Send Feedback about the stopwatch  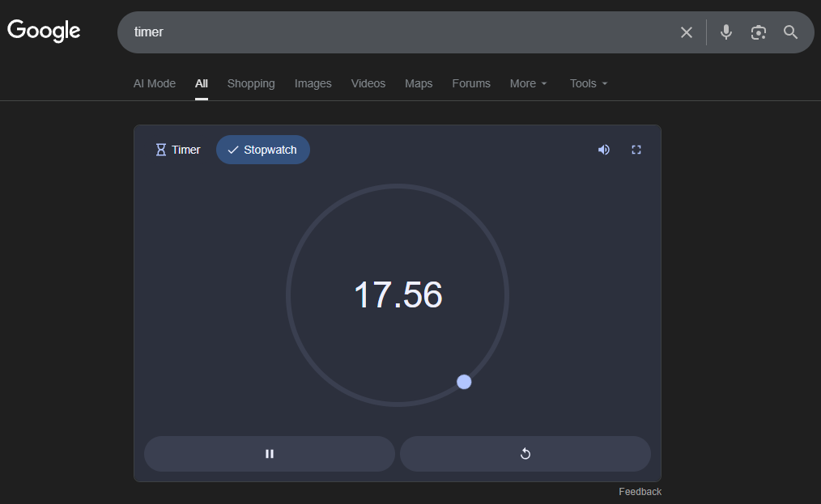pos(640,491)
